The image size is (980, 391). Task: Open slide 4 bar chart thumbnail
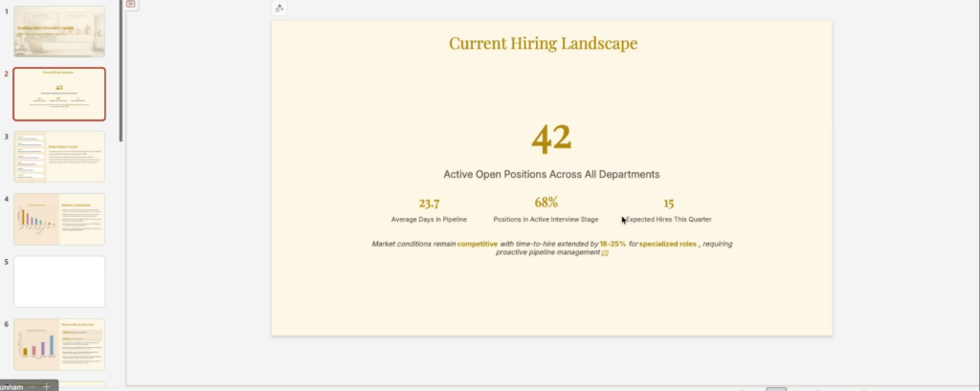coord(59,219)
